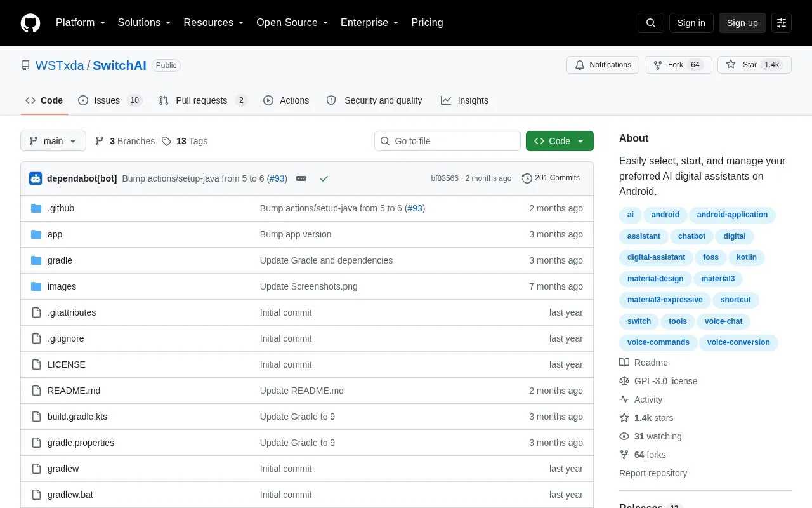Click the Readme book icon
Viewport: 812px width, 508px height.
[x=624, y=363]
